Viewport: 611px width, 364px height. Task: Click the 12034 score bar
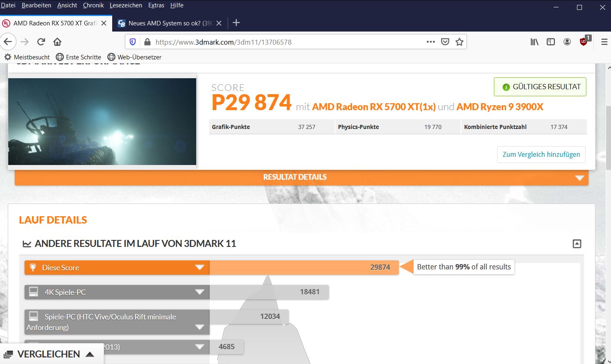pos(249,317)
